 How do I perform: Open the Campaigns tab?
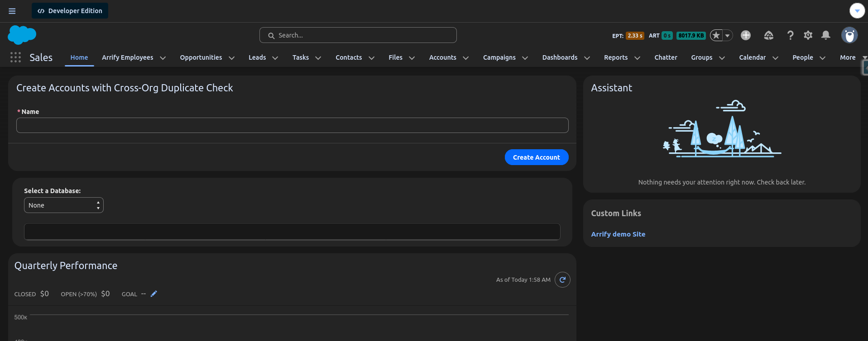click(x=499, y=57)
